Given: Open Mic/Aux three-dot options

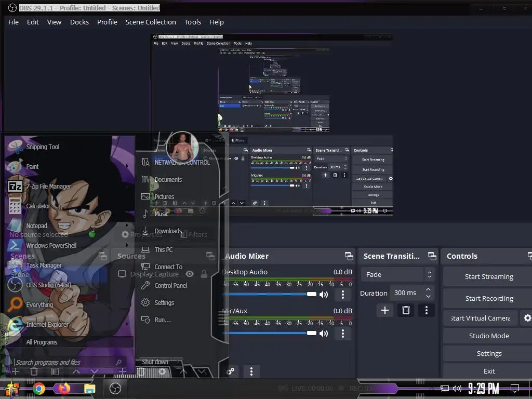Looking at the screenshot, I should pos(343,334).
